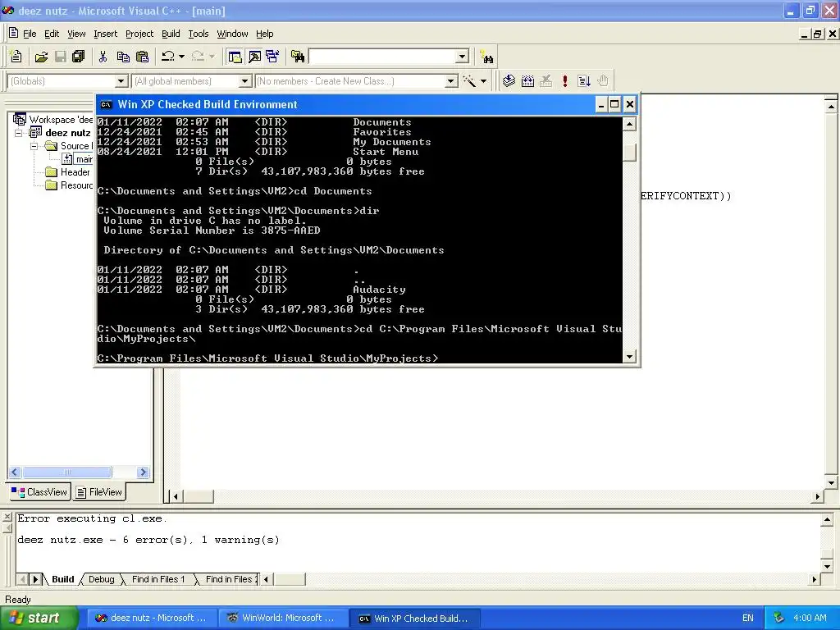840x630 pixels.
Task: Click the Save All icon
Action: tap(79, 57)
